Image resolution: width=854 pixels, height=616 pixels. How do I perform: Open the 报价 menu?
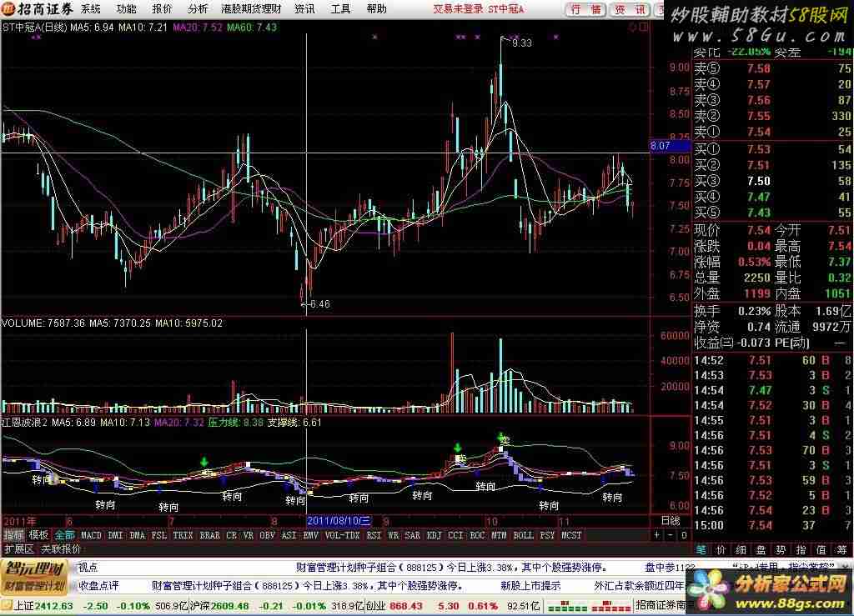162,8
